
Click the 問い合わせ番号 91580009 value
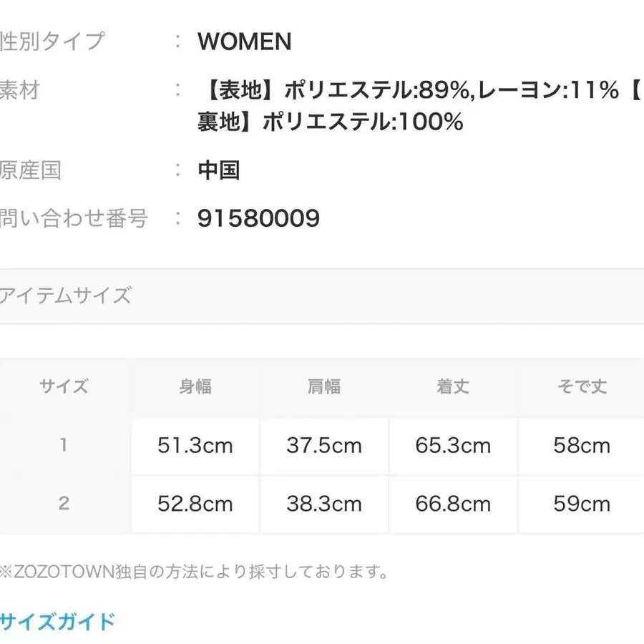click(x=258, y=218)
